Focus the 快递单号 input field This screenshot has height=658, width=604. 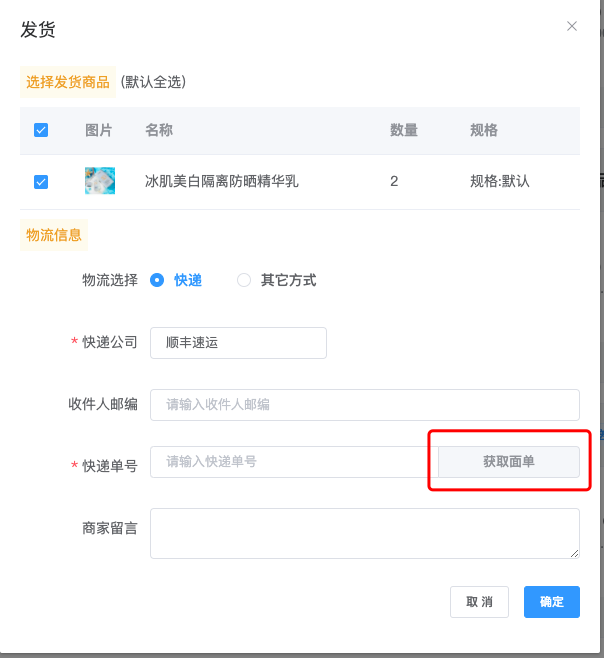(294, 462)
